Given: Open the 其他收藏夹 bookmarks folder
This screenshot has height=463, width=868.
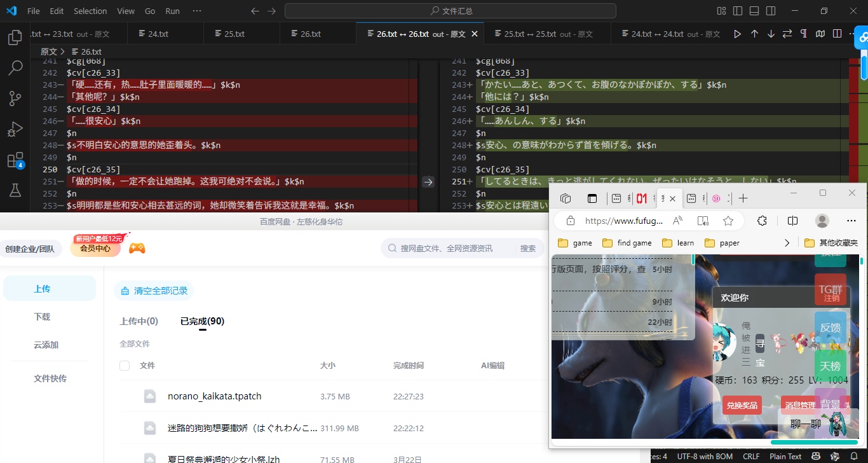Looking at the screenshot, I should (x=831, y=242).
